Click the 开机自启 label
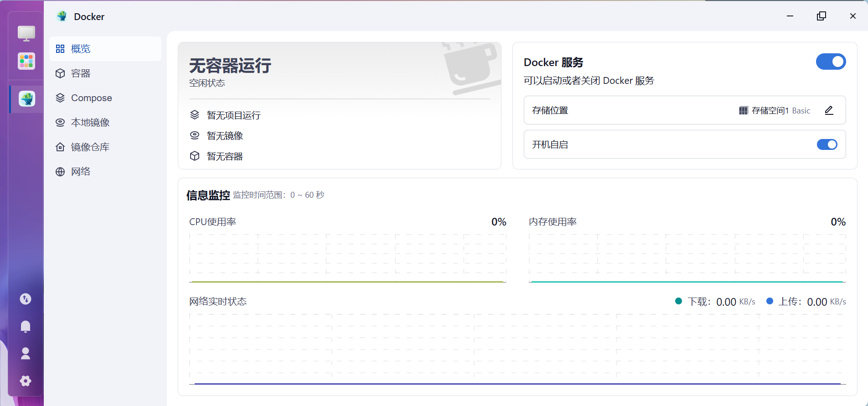868x406 pixels. (x=550, y=144)
